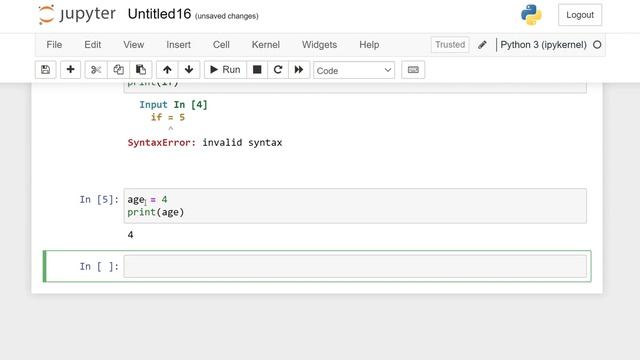The width and height of the screenshot is (640, 360).
Task: Move selected cell up
Action: [x=167, y=70]
